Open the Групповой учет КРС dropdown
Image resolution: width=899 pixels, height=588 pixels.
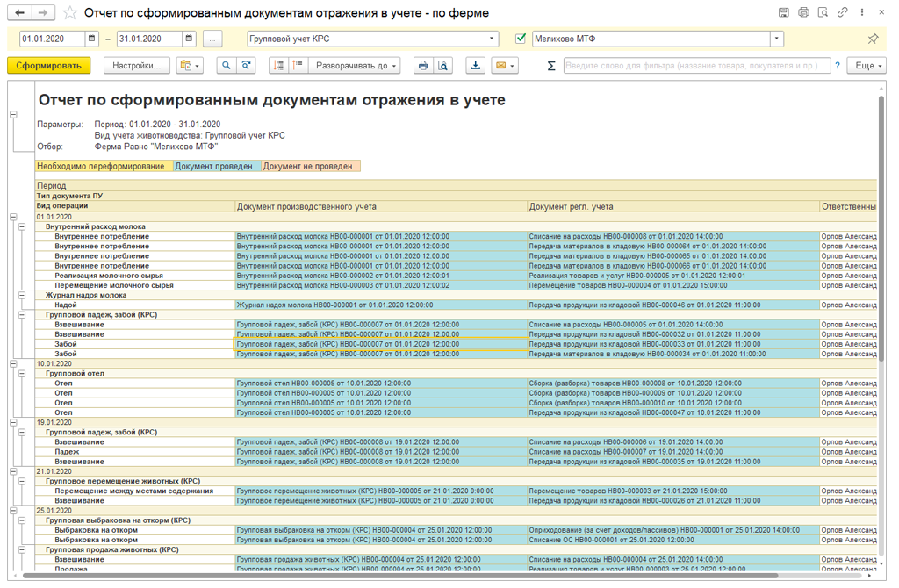point(492,39)
